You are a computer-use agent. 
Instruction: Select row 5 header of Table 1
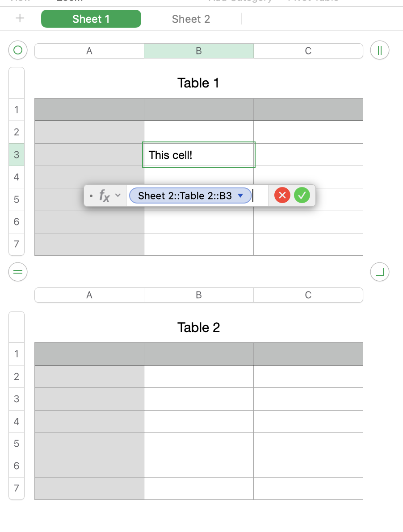click(x=17, y=199)
